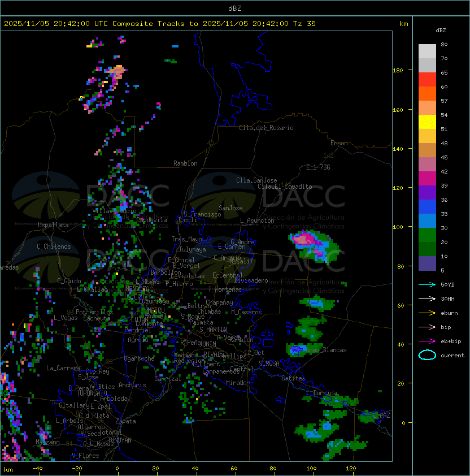Select the slate swatch beside 5 label
Image resolution: width=470 pixels, height=476 pixels.
tap(427, 263)
